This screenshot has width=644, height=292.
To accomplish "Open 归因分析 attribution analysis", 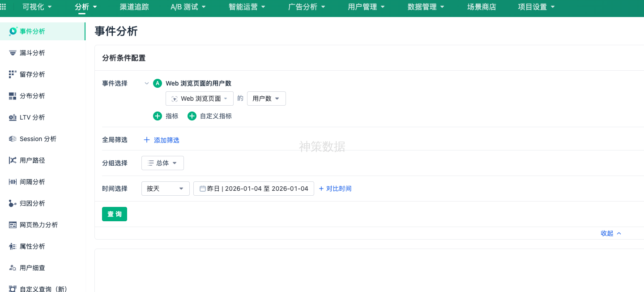I will (13, 203).
